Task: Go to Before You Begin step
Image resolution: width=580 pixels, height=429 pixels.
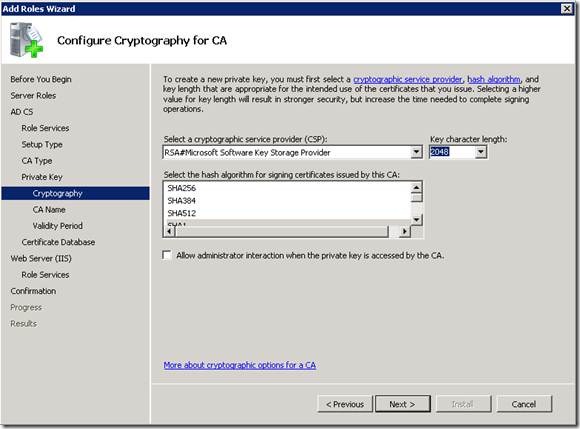Action: click(x=41, y=79)
